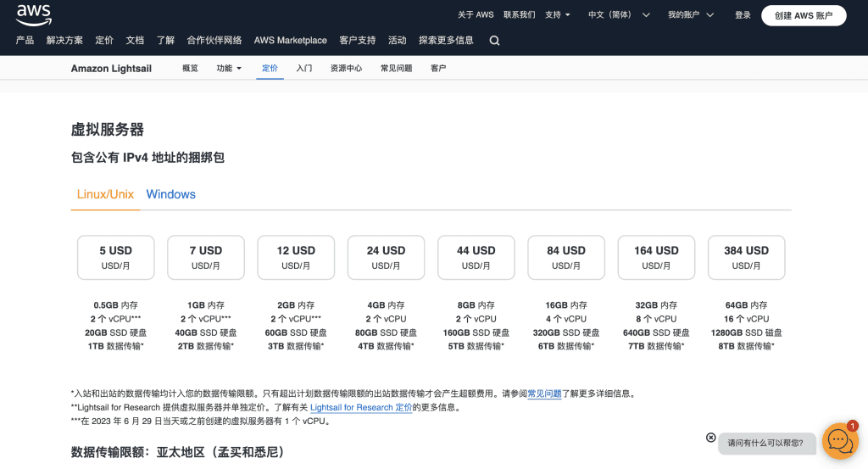Viewport: 868px width, 469px height.
Task: Click the 登录 link
Action: [x=743, y=15]
